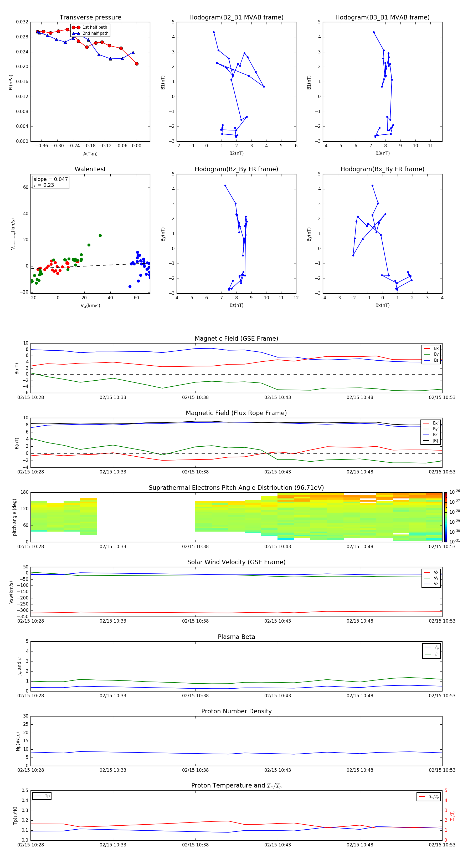This screenshot has height=868, width=473.
Task: Click the 'B3(nT)' x-axis label
Action: pos(382,154)
